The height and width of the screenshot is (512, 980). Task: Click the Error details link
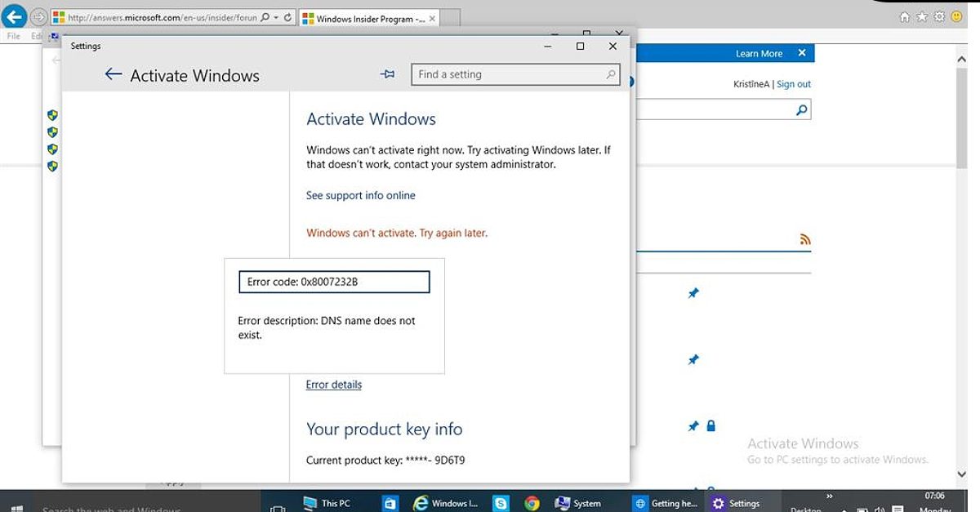(333, 385)
